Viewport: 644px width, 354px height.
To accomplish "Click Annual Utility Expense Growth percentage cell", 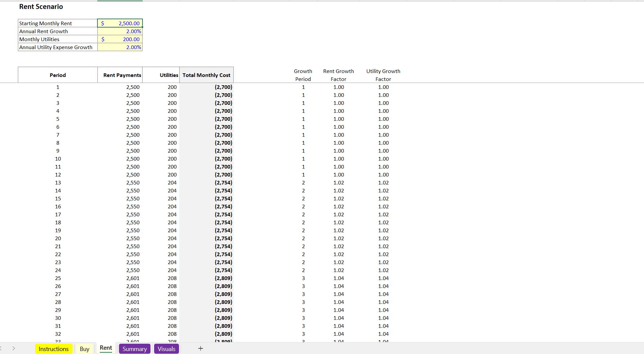I will tap(120, 47).
